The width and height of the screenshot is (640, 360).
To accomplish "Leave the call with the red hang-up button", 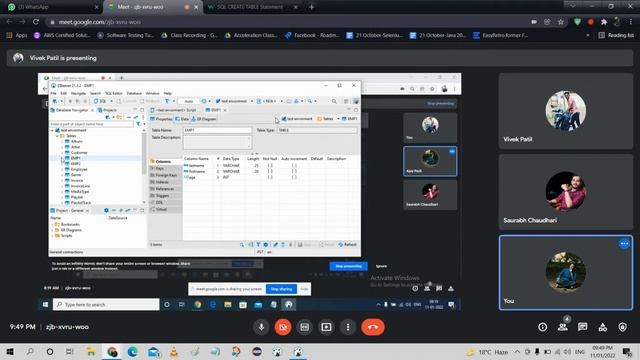I will (x=373, y=327).
